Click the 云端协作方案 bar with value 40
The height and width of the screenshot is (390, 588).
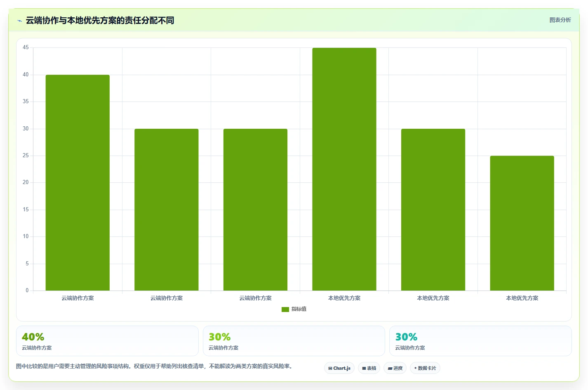click(x=78, y=182)
